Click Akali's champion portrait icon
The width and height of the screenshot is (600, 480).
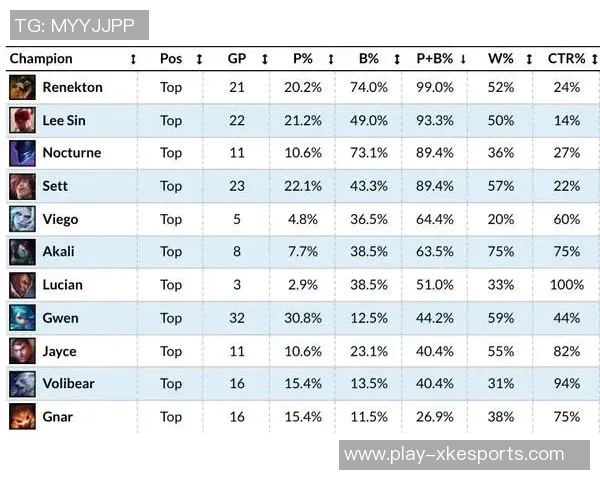21,252
